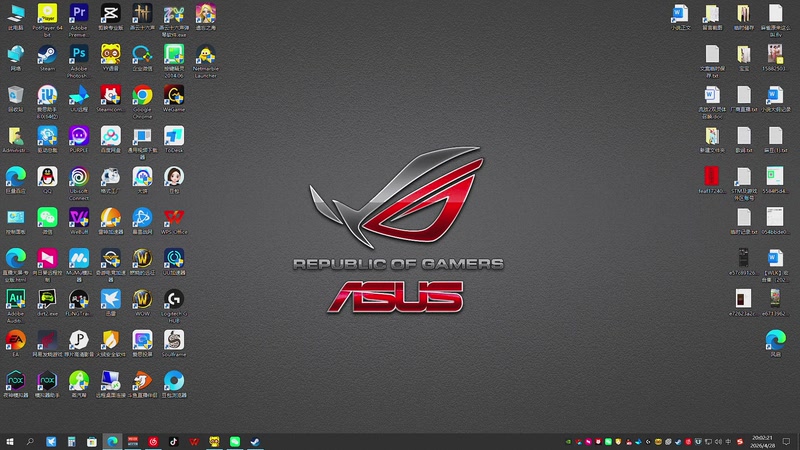Open the WeChat (微信) desktop shortcut
This screenshot has width=800, height=450.
point(47,218)
